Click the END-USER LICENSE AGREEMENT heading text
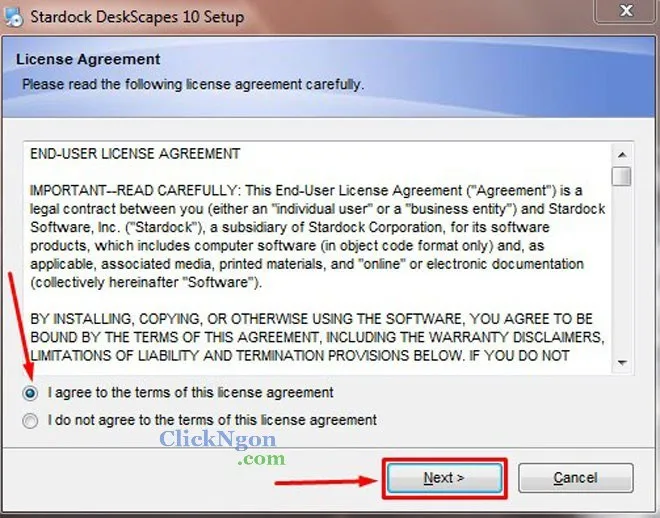Image resolution: width=660 pixels, height=518 pixels. (135, 154)
